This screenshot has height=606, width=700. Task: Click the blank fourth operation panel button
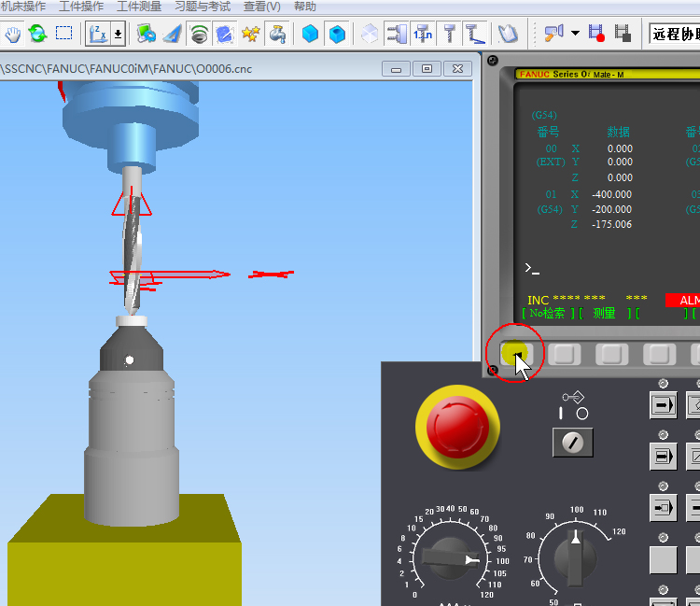click(x=663, y=559)
